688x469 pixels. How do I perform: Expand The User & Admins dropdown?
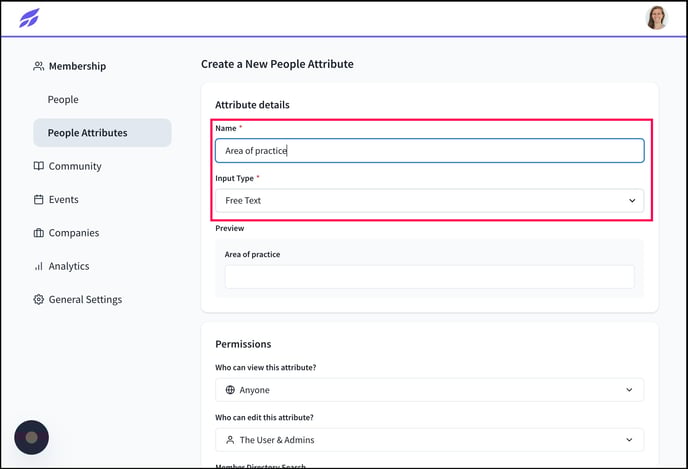(x=430, y=440)
